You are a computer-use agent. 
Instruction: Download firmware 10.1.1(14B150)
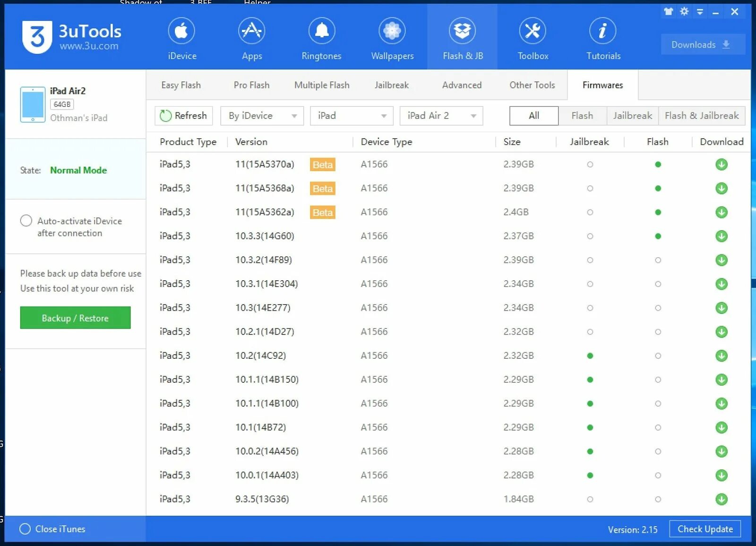(x=722, y=380)
